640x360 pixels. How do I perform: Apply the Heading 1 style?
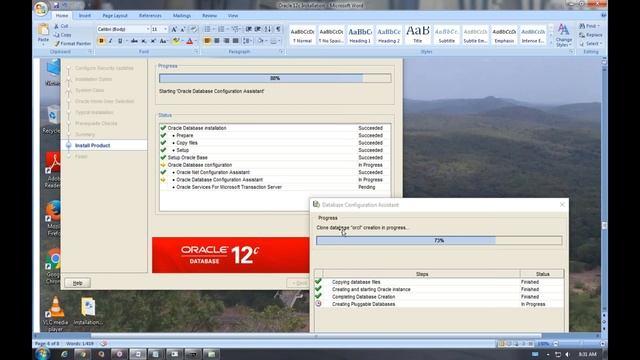coord(360,35)
